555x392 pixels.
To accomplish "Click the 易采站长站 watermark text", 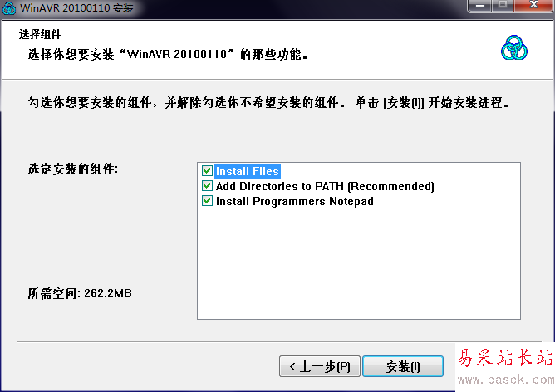I will tap(505, 357).
